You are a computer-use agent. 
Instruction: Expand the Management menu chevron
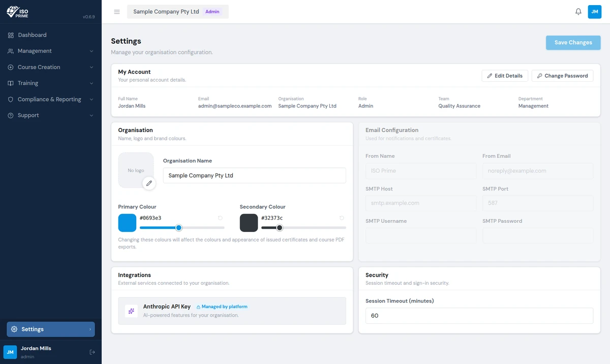[91, 51]
